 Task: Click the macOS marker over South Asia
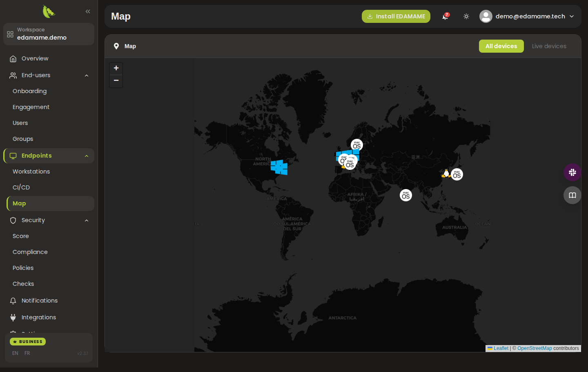(406, 195)
